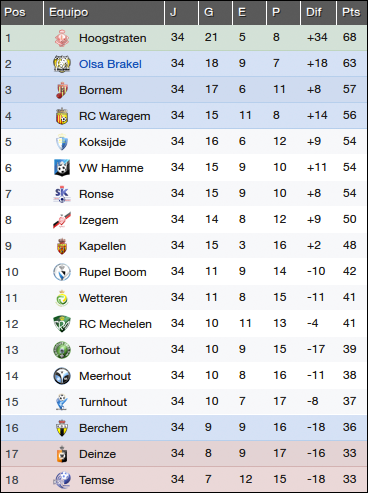The image size is (368, 493).
Task: Click the Hoogstraten club crest
Action: (62, 38)
